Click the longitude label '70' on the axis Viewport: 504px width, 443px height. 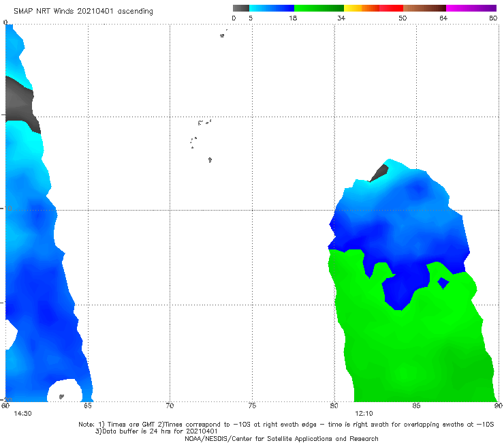coord(170,406)
